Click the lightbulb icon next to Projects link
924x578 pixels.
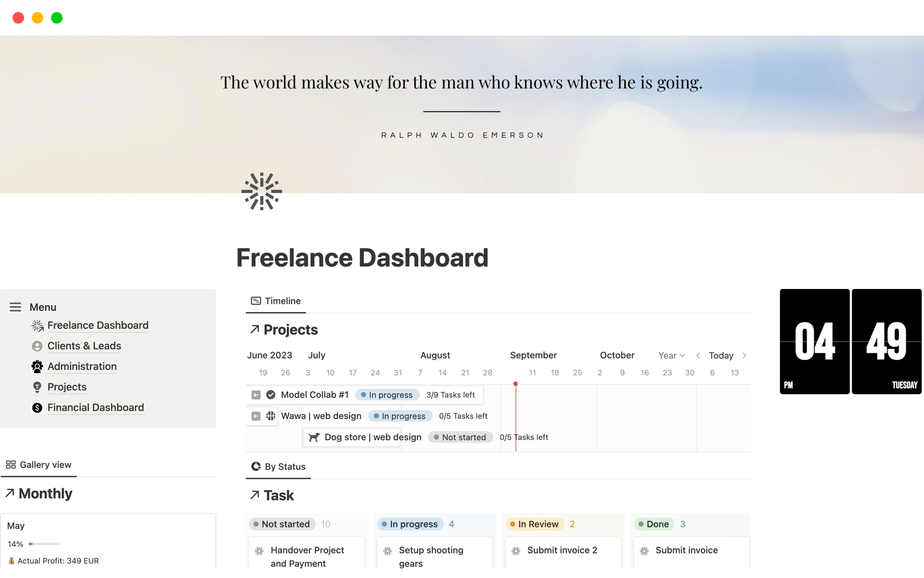pos(37,387)
